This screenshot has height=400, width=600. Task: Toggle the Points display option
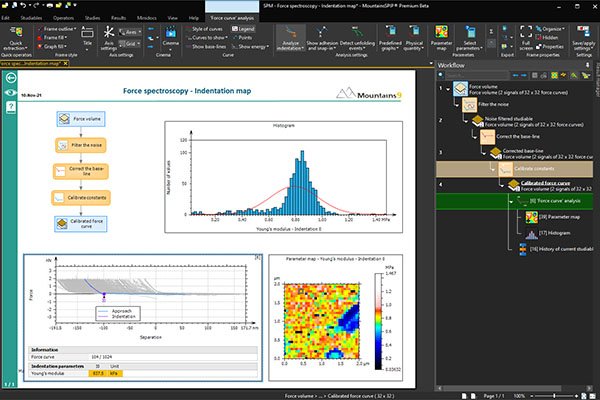[242, 38]
